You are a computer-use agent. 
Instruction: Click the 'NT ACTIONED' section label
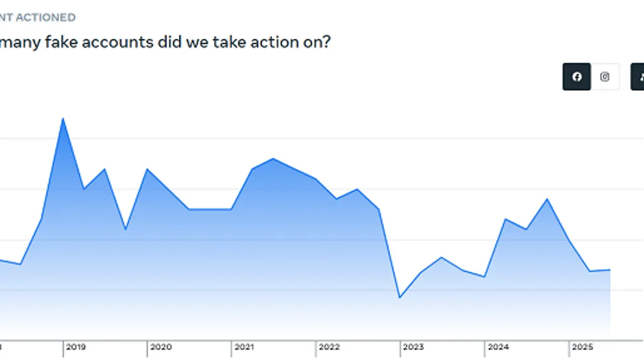click(38, 17)
